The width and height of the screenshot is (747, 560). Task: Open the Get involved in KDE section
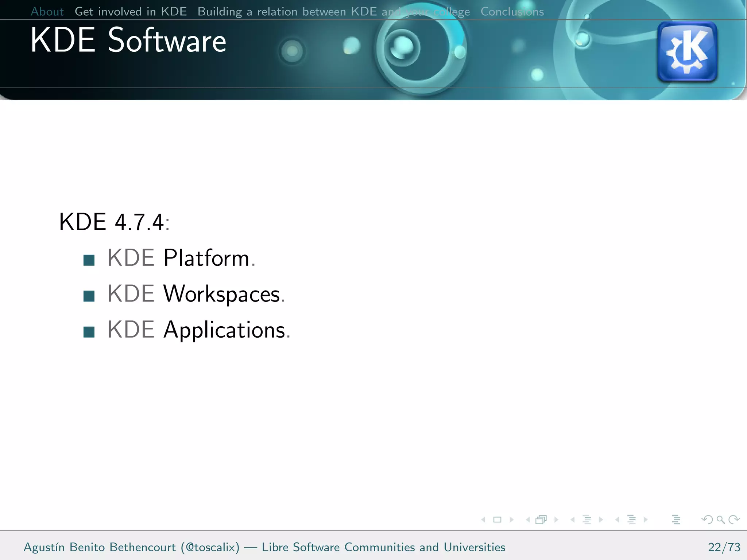(131, 12)
